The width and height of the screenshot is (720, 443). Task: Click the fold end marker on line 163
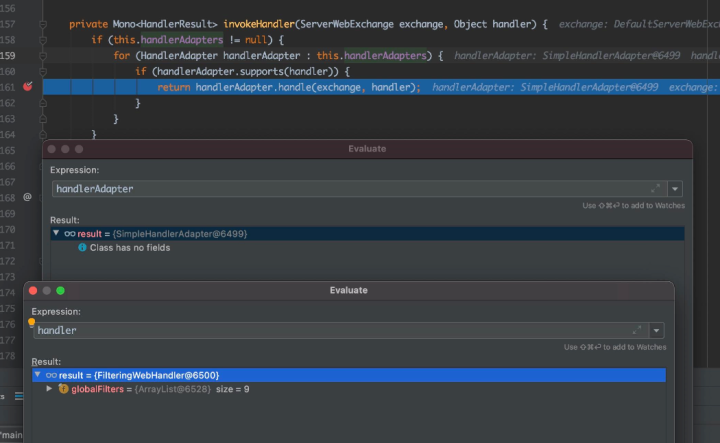pyautogui.click(x=43, y=119)
